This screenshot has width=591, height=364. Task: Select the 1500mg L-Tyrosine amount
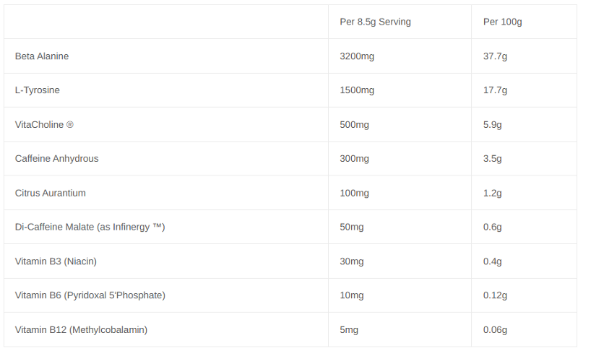[x=357, y=90]
